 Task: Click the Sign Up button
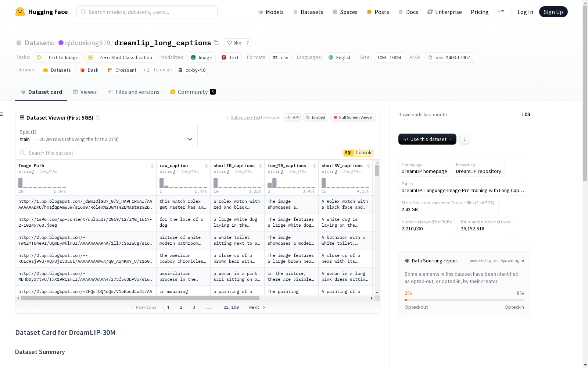tap(553, 12)
